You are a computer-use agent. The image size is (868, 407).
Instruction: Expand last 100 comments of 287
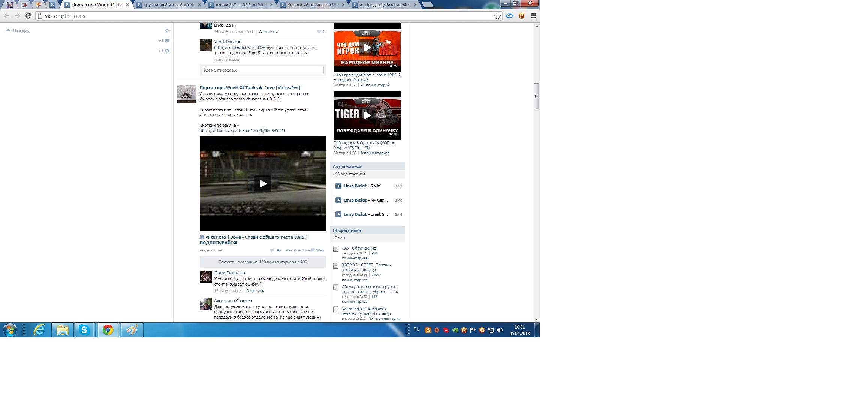(x=263, y=262)
